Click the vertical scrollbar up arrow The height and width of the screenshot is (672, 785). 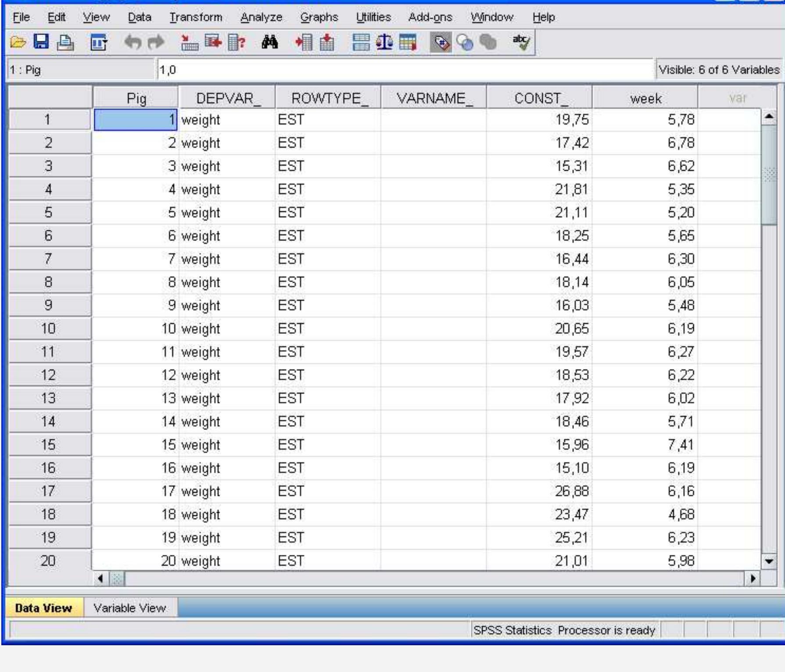coord(769,117)
